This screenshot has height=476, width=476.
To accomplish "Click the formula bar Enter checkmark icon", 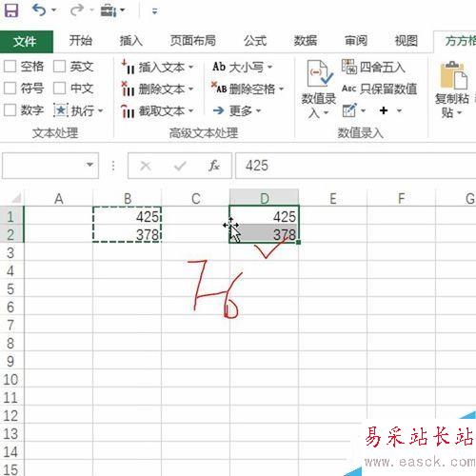I will click(x=180, y=166).
